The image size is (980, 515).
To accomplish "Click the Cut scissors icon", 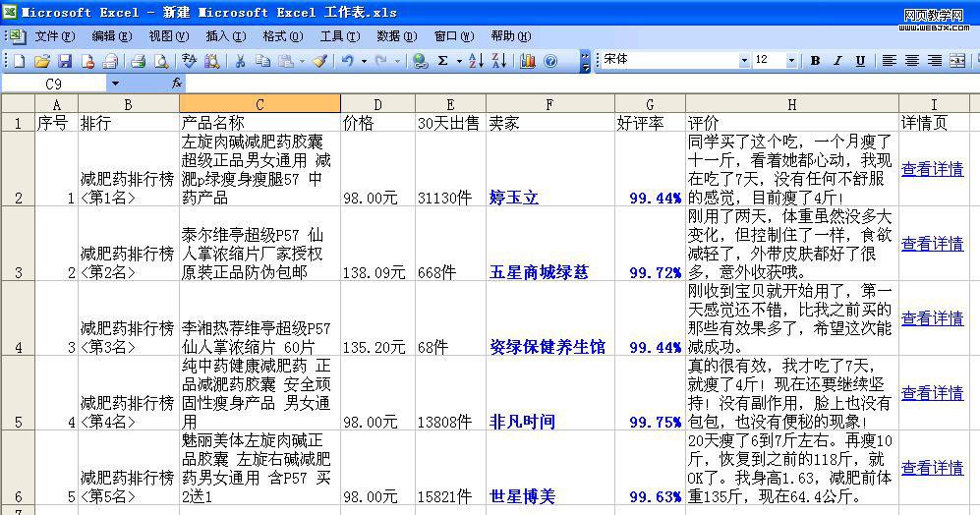I will 240,61.
